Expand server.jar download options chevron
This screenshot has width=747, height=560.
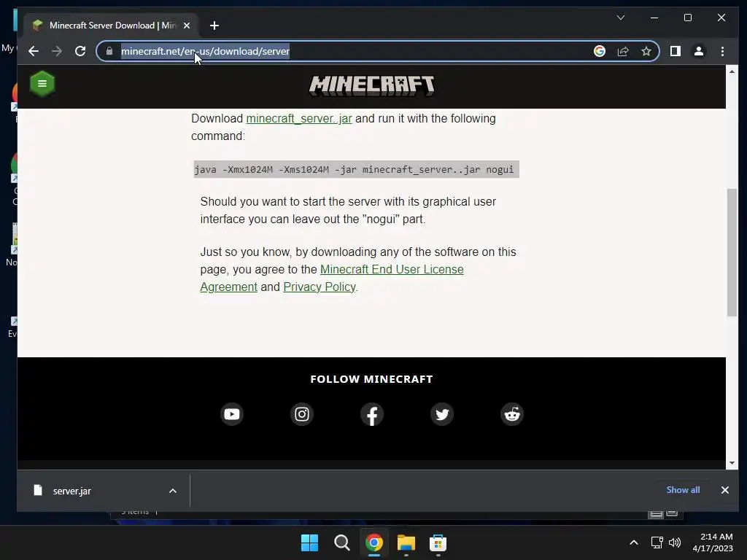click(173, 491)
